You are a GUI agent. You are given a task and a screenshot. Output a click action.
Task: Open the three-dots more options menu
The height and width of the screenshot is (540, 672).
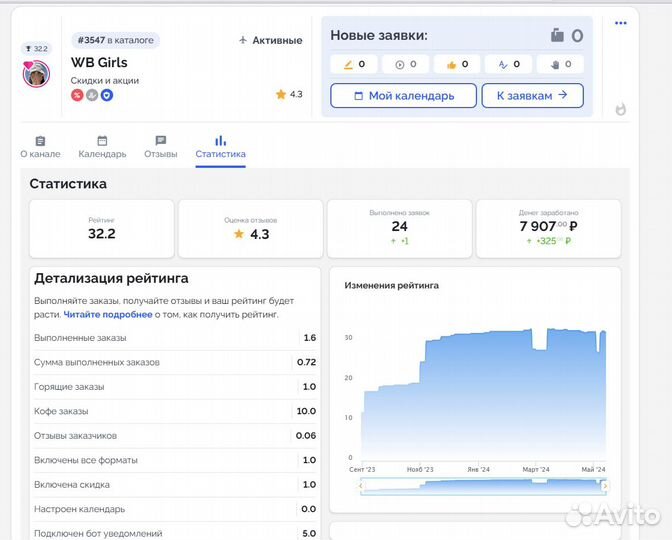click(621, 23)
